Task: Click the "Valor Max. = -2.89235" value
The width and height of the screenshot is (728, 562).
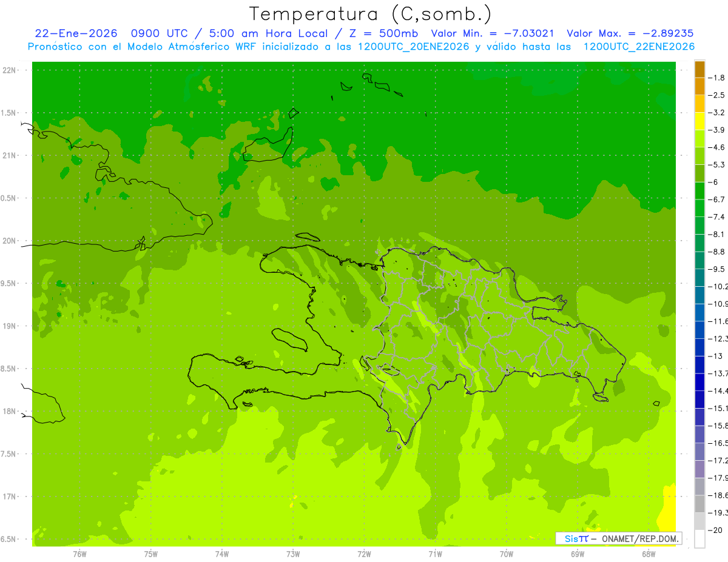Action: tap(630, 34)
